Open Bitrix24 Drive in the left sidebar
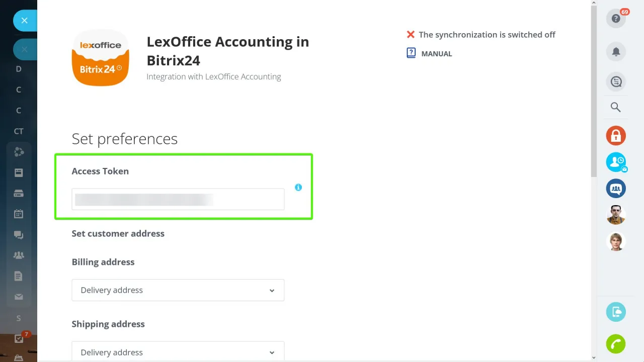This screenshot has width=644, height=362. coord(19,193)
